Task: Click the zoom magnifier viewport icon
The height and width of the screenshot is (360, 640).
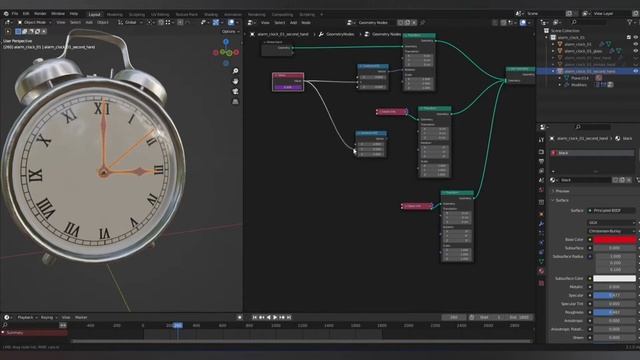Action: (x=236, y=71)
